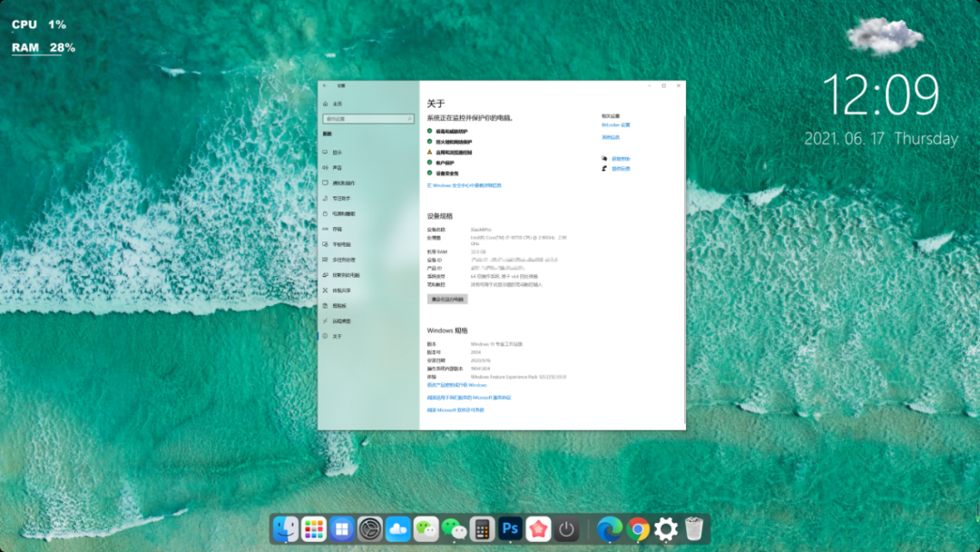Open the blue cloud app in dock
This screenshot has width=980, height=552.
[x=398, y=529]
